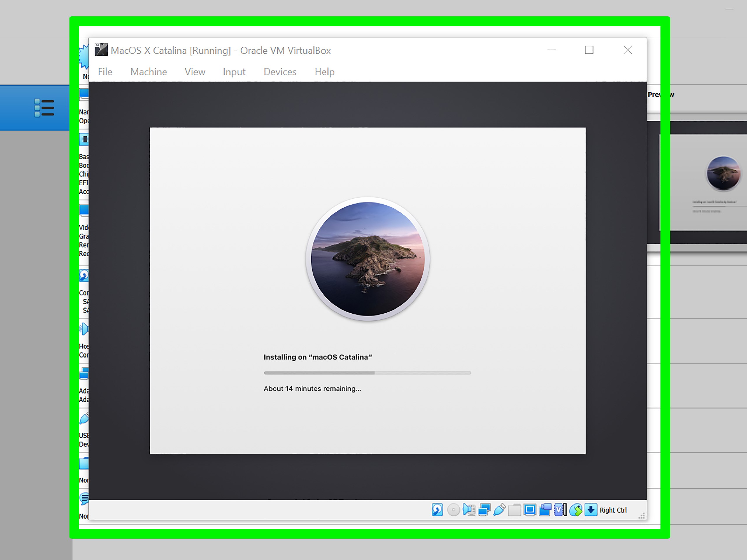Click the Catalina island installer image
Image resolution: width=747 pixels, height=560 pixels.
[368, 259]
